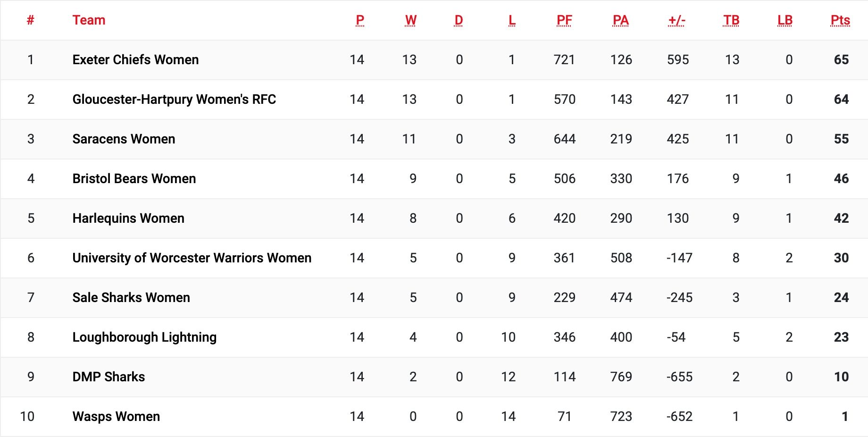Select the W wins column header
The image size is (868, 437).
pos(410,20)
